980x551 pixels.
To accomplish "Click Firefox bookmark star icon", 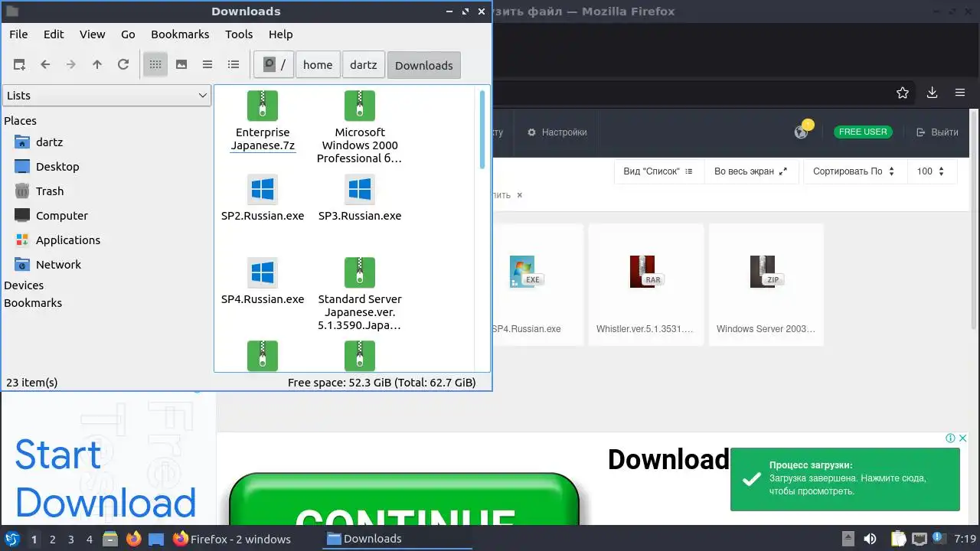I will pos(903,93).
